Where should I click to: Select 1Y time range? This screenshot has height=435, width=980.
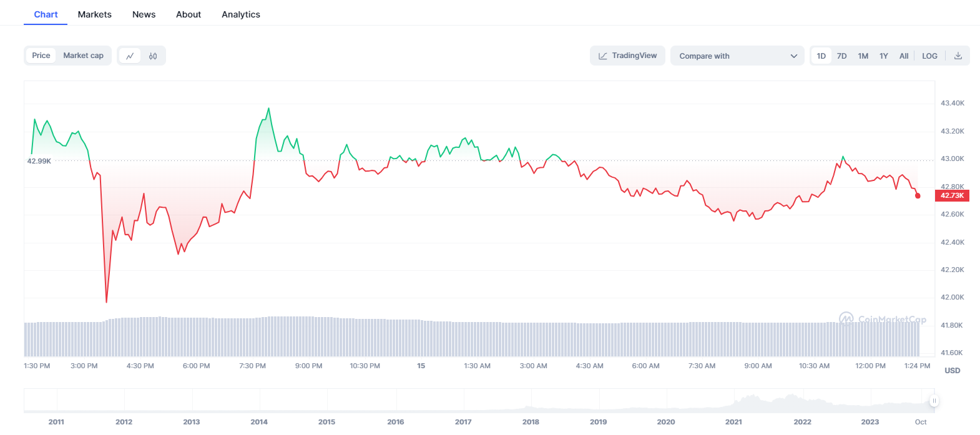coord(884,56)
